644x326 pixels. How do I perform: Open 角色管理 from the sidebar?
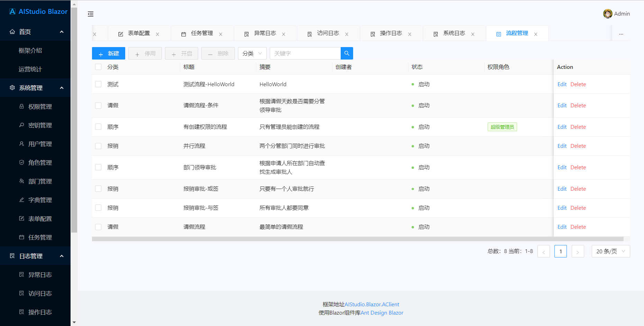39,162
